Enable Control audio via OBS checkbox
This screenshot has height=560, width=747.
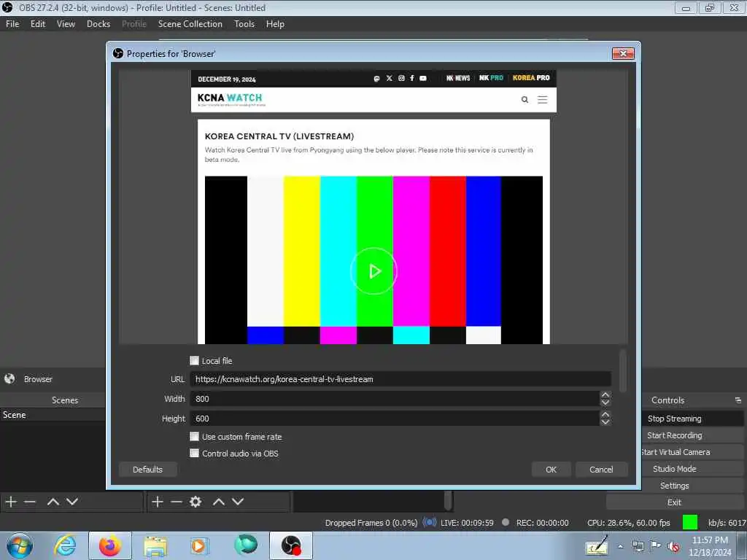pyautogui.click(x=194, y=453)
